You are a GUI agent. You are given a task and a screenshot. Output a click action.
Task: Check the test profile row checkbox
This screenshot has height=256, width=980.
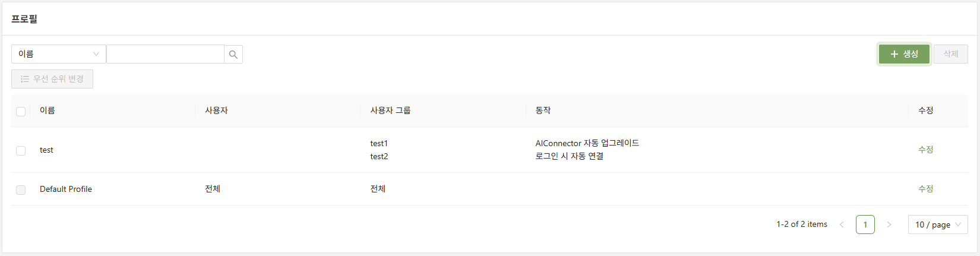[x=21, y=151]
